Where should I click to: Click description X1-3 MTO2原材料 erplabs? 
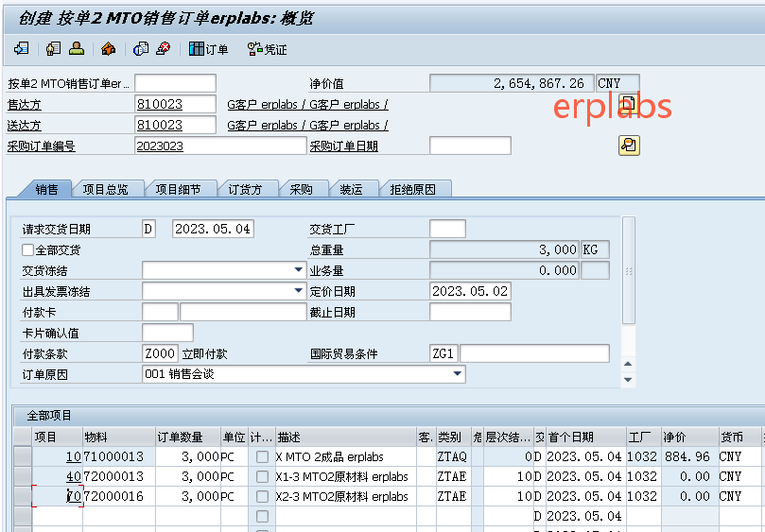345,476
